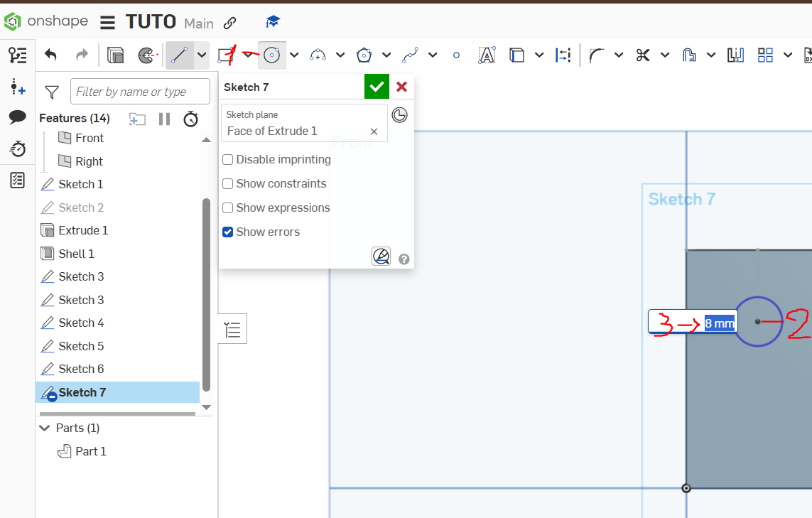Expand the polygon tool dropdown arrow
Image resolution: width=812 pixels, height=518 pixels.
coord(386,55)
